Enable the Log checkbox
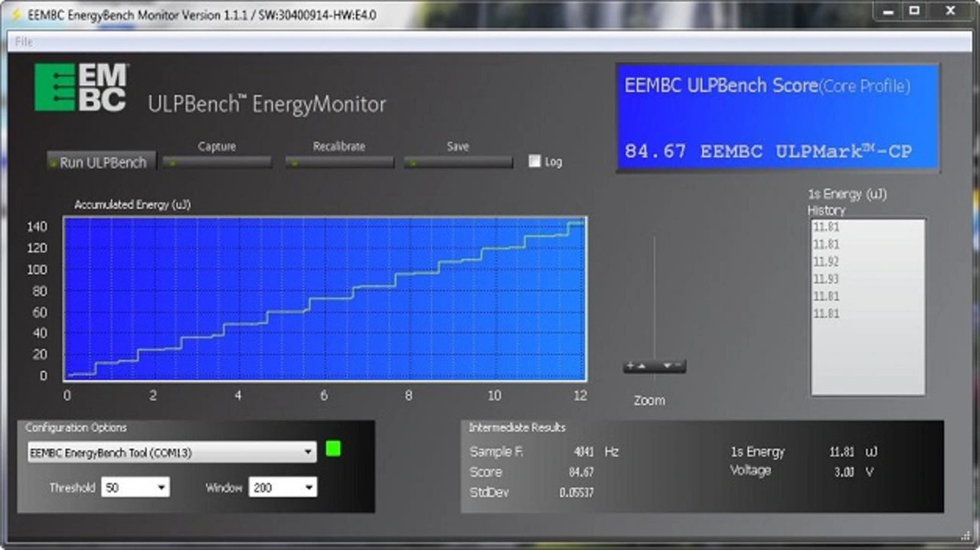980x550 pixels. pos(534,161)
